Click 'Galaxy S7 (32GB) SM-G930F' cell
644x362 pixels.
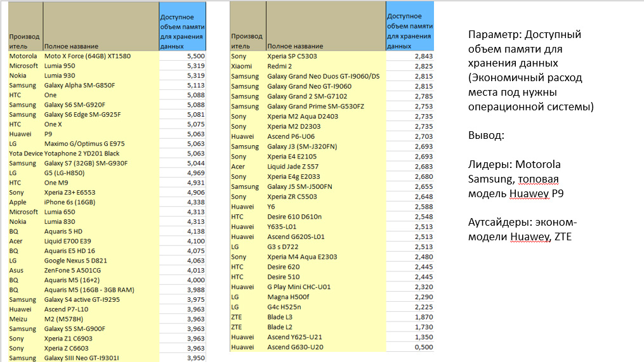click(101, 164)
